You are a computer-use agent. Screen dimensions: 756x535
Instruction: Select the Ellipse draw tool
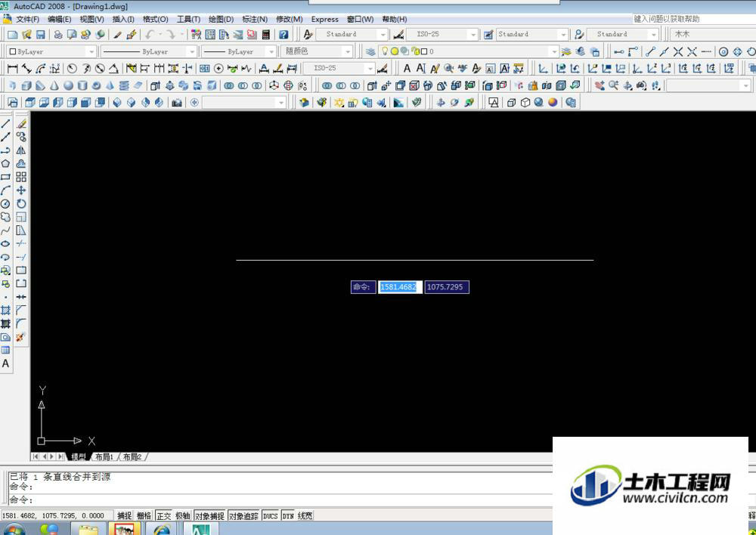tap(6, 244)
